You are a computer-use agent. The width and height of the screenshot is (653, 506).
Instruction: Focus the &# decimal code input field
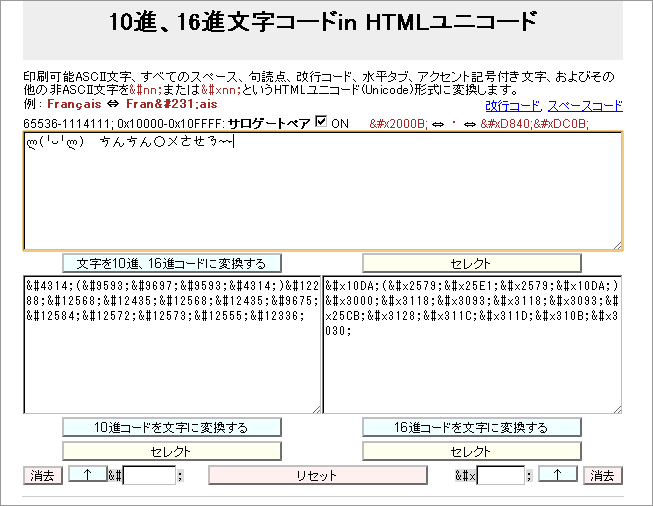pos(149,475)
